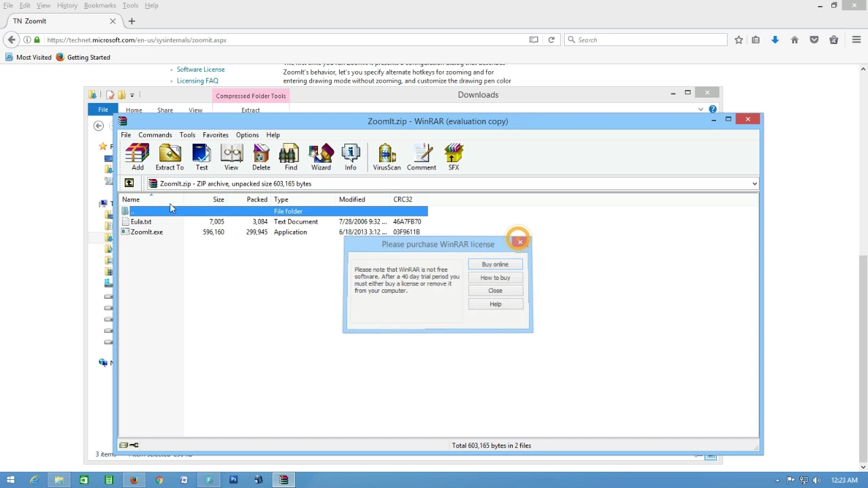Open the Options menu in WinRAR

[x=248, y=135]
